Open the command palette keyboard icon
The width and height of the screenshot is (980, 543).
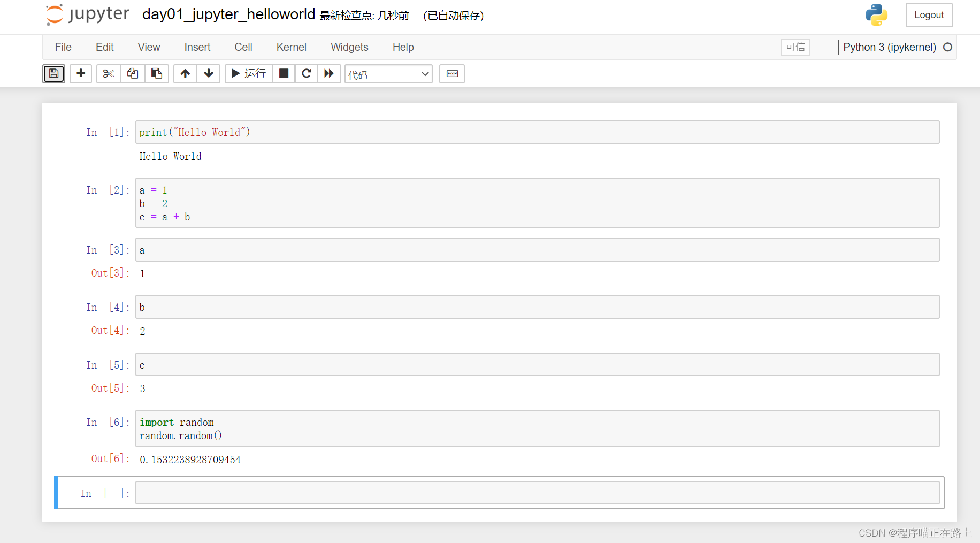click(x=452, y=74)
